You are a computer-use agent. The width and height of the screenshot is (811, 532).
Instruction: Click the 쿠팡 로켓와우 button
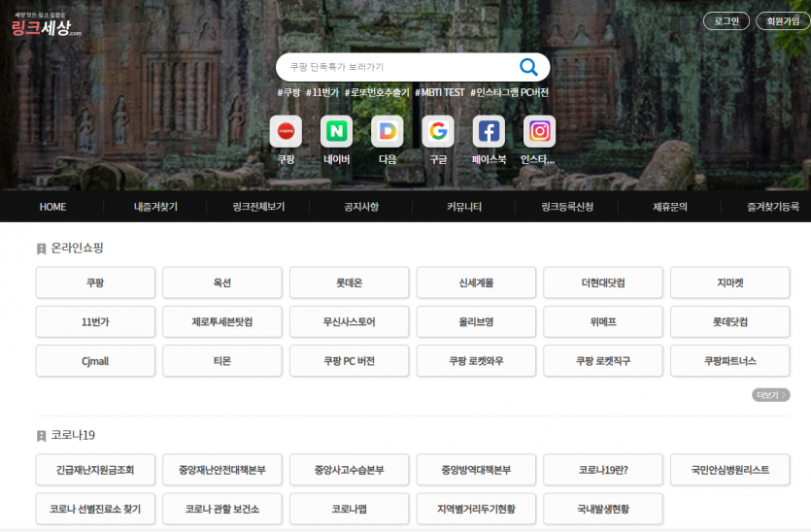coord(476,361)
